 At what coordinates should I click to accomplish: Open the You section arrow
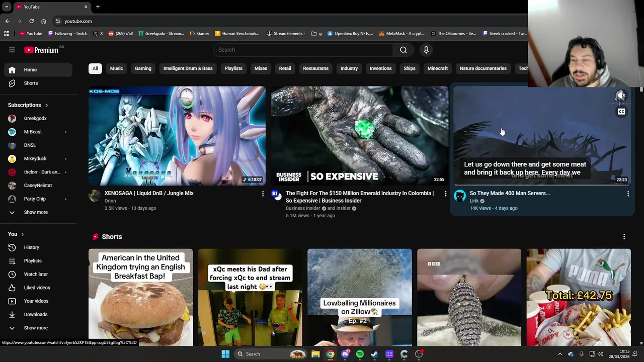click(22, 234)
